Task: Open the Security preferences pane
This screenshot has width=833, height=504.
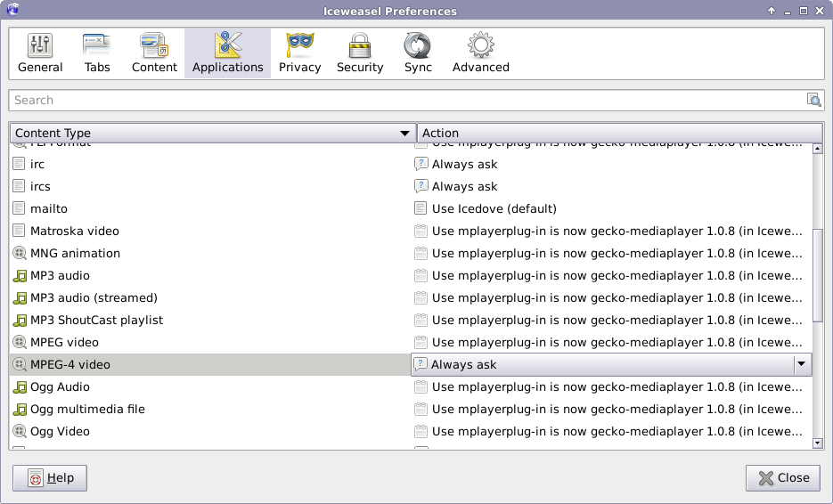Action: point(360,53)
